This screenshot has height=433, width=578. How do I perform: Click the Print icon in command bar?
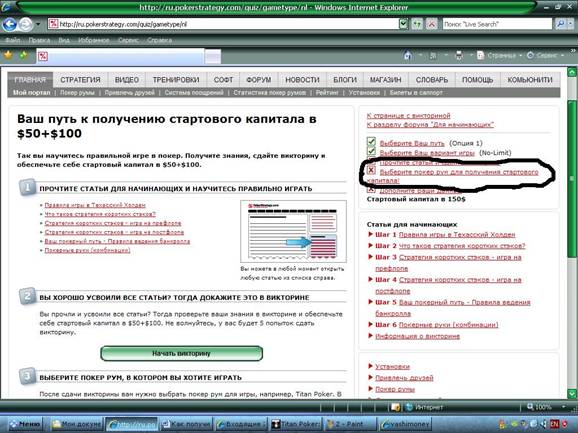click(x=459, y=56)
